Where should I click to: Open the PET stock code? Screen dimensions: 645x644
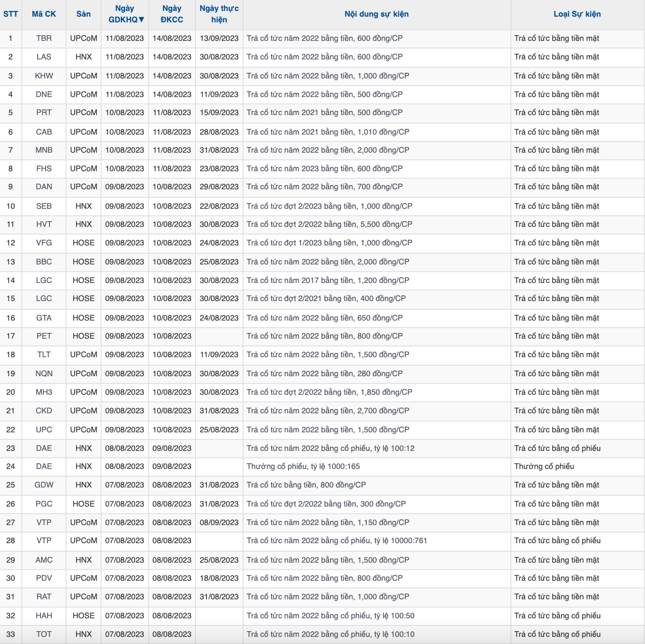tap(44, 336)
